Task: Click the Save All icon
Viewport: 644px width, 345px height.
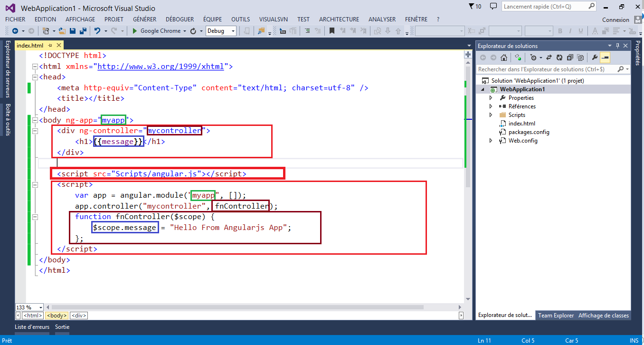Action: tap(83, 31)
